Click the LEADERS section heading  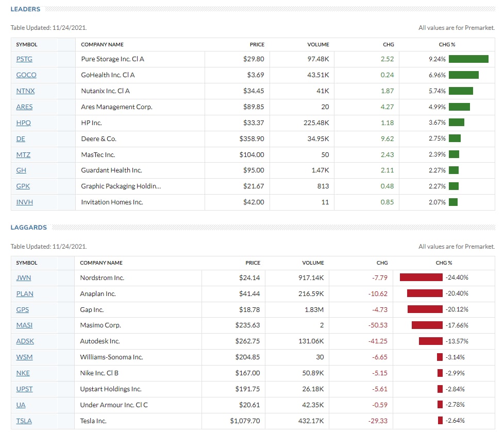[x=25, y=9]
